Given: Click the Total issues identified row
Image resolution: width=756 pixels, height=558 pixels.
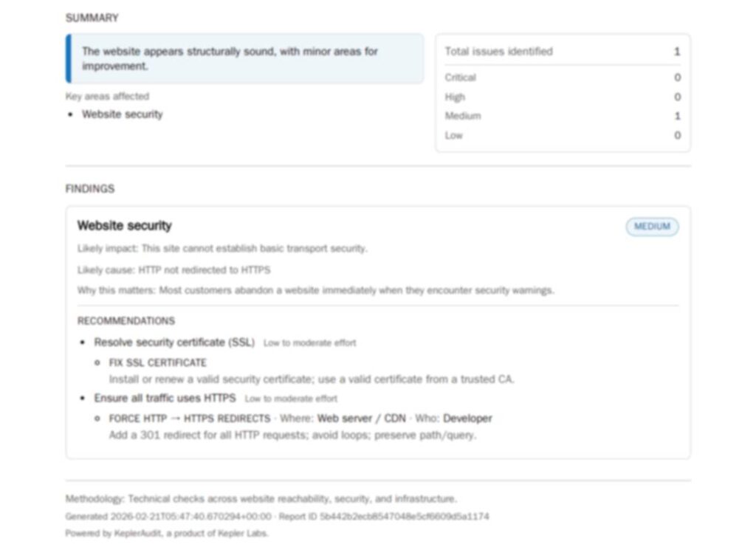Looking at the screenshot, I should (562, 52).
